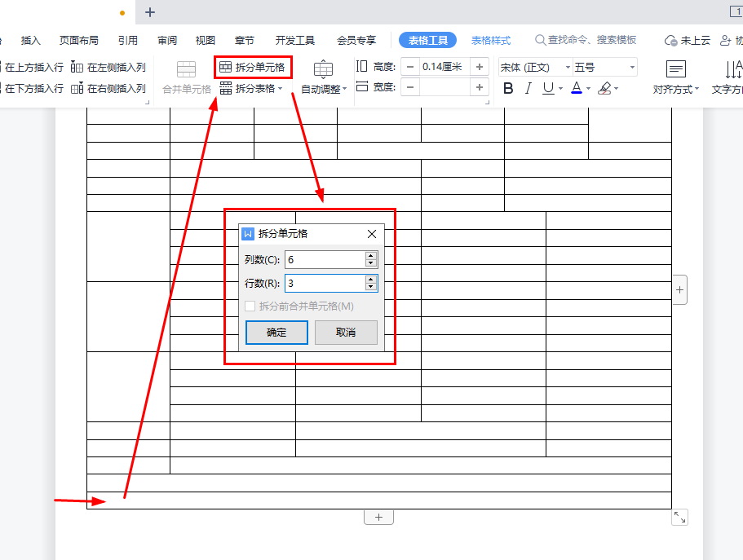Image resolution: width=743 pixels, height=560 pixels.
Task: Click the Split Cells (拆分单元格) ribbon button
Action: click(252, 68)
